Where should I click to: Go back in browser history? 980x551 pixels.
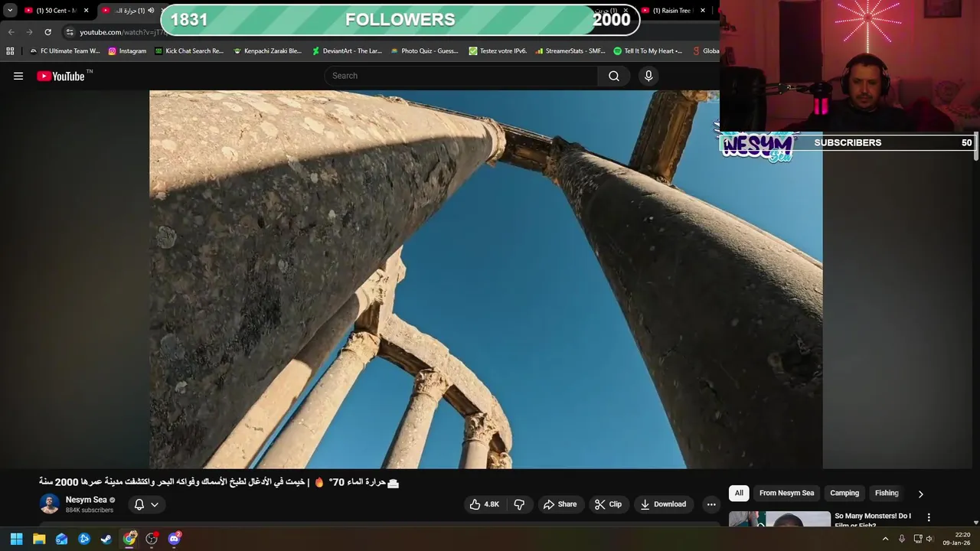(x=11, y=32)
